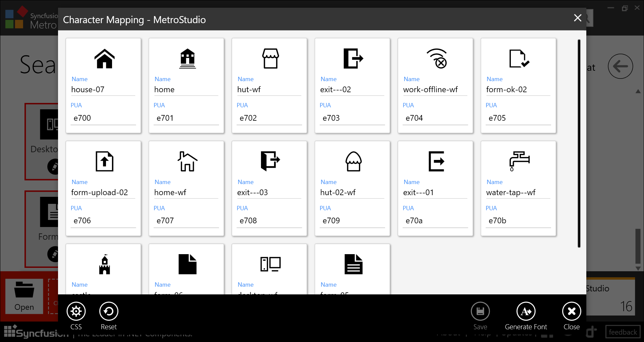The image size is (644, 342).
Task: Select the house-07 icon
Action: (x=104, y=59)
